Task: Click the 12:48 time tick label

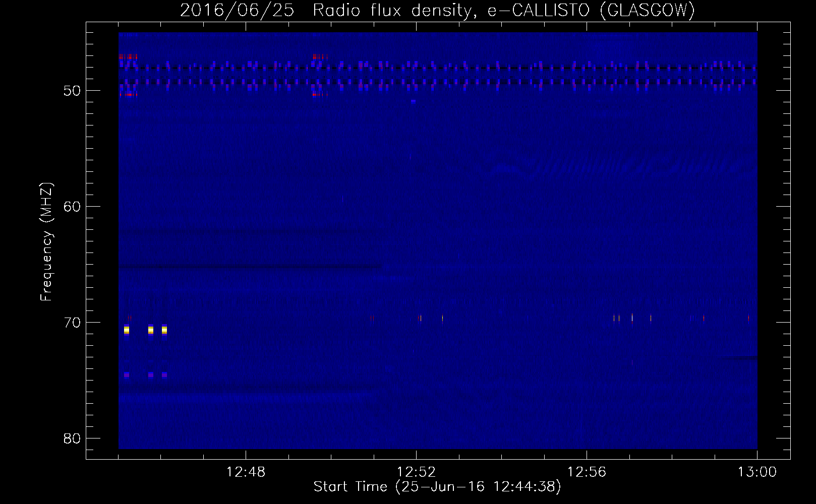Action: coord(246,472)
